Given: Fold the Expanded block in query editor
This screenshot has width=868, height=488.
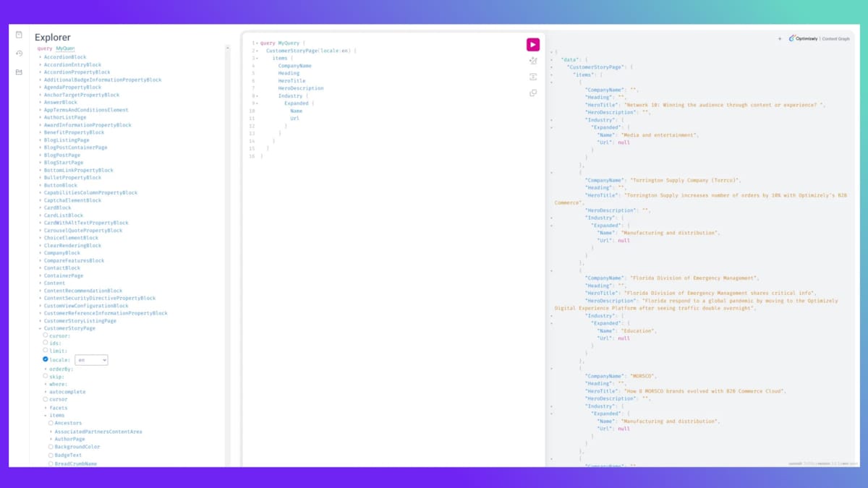Looking at the screenshot, I should [258, 103].
